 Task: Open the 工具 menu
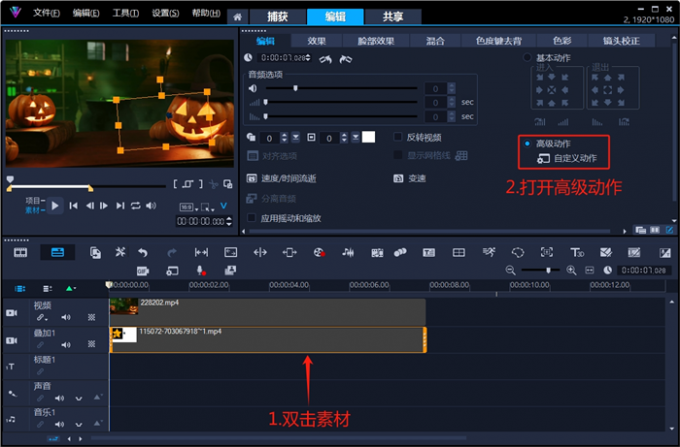tap(126, 13)
